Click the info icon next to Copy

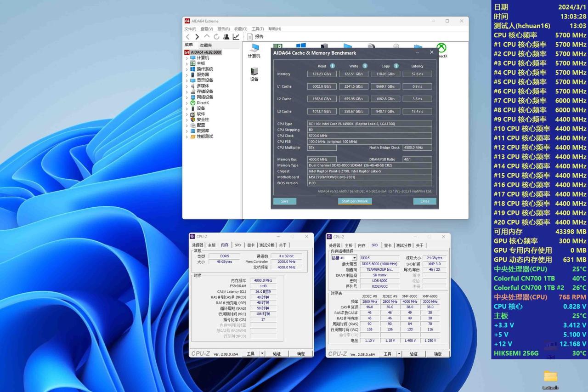[396, 66]
